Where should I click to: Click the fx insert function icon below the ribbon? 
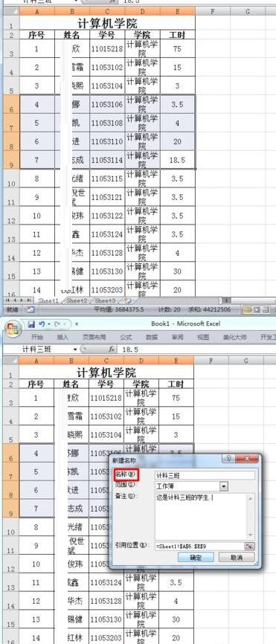[x=112, y=350]
